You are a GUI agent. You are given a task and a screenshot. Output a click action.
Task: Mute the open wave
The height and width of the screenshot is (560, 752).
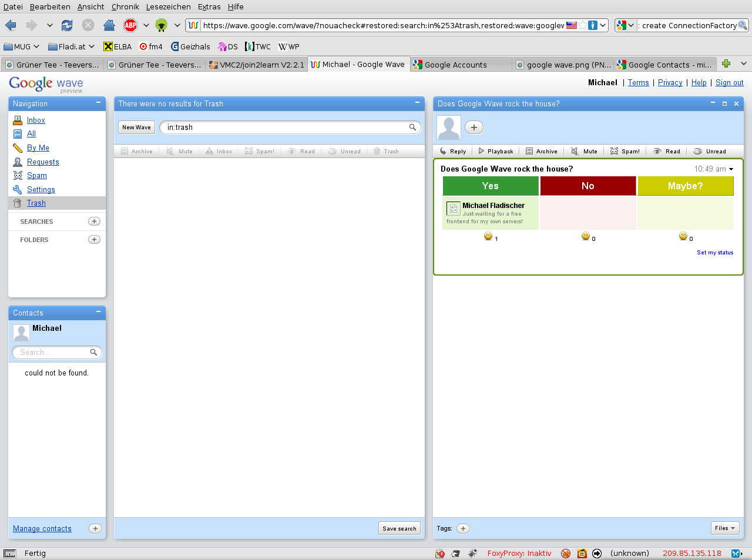coord(584,151)
